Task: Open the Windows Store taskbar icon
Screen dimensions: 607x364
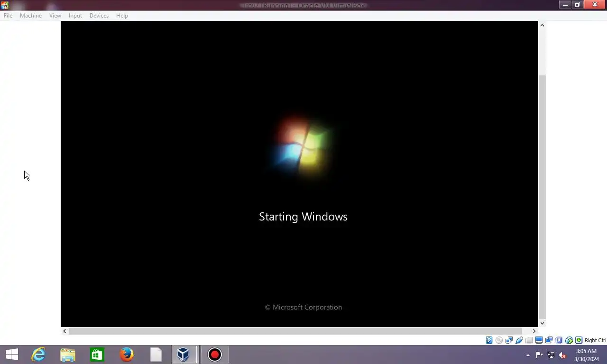Action: (97, 355)
